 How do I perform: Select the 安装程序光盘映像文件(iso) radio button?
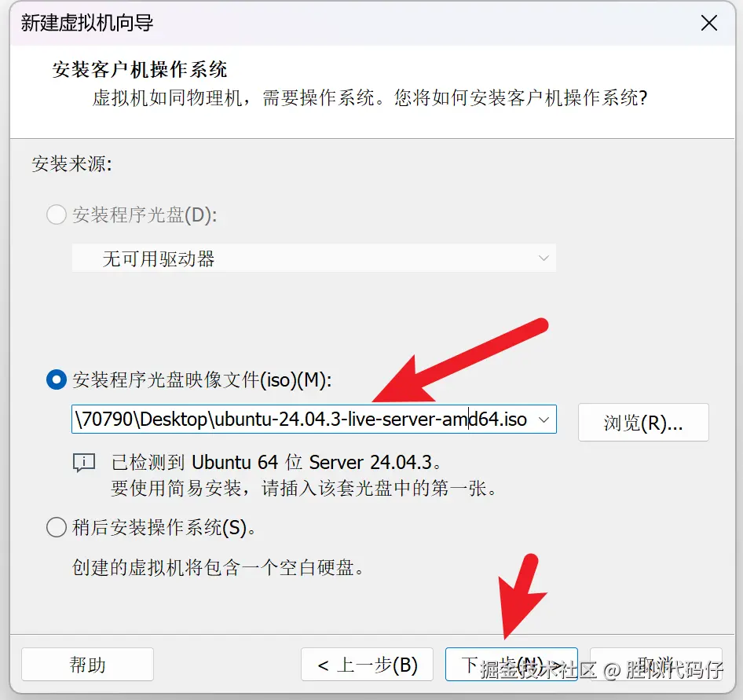pos(57,379)
